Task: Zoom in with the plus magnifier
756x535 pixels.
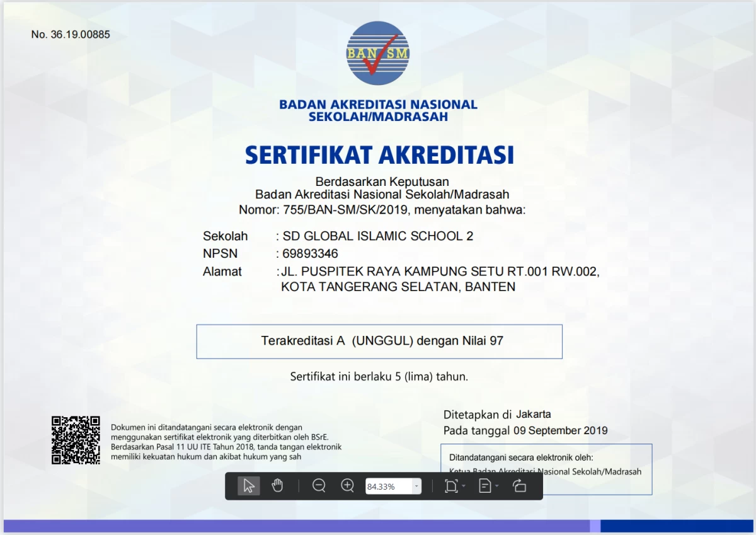Action: tap(347, 486)
